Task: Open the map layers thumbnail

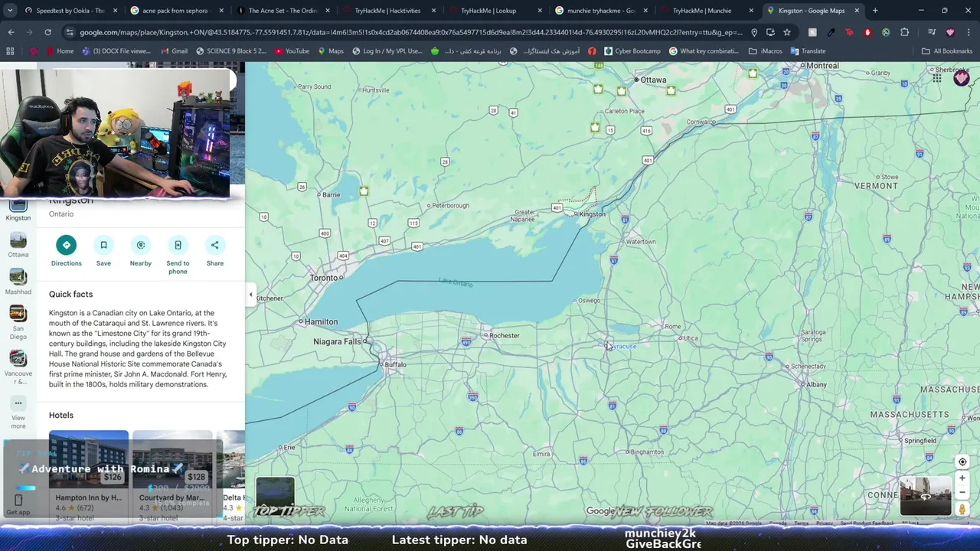Action: click(x=275, y=496)
